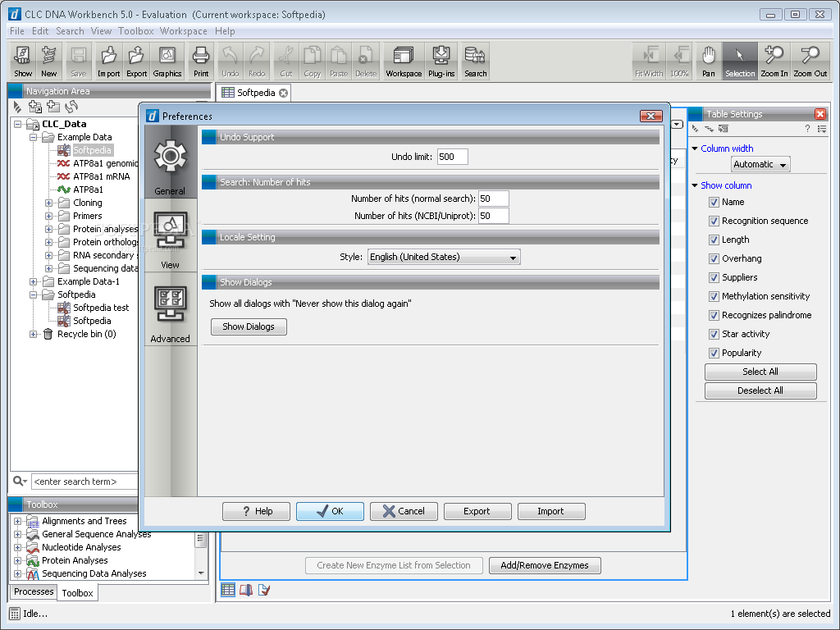Expand the Cloning folder

[x=48, y=203]
